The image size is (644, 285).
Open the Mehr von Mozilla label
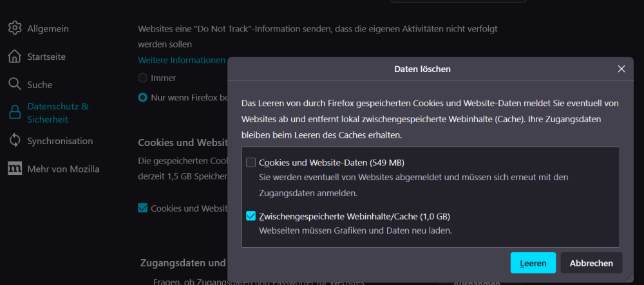tap(63, 169)
